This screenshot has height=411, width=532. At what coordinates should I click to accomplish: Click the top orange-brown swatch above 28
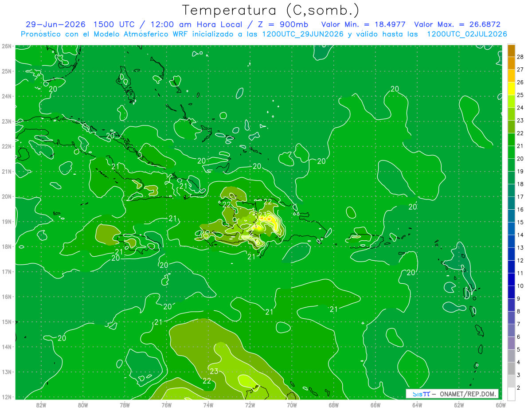pos(511,51)
